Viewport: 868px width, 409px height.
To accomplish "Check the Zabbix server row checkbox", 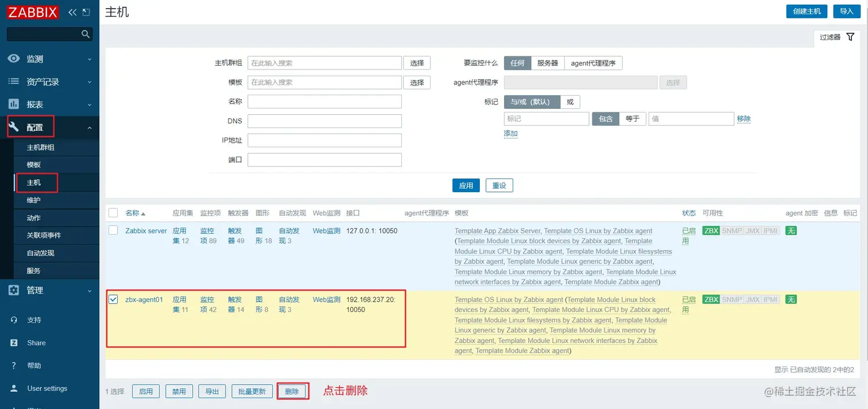I will click(113, 231).
